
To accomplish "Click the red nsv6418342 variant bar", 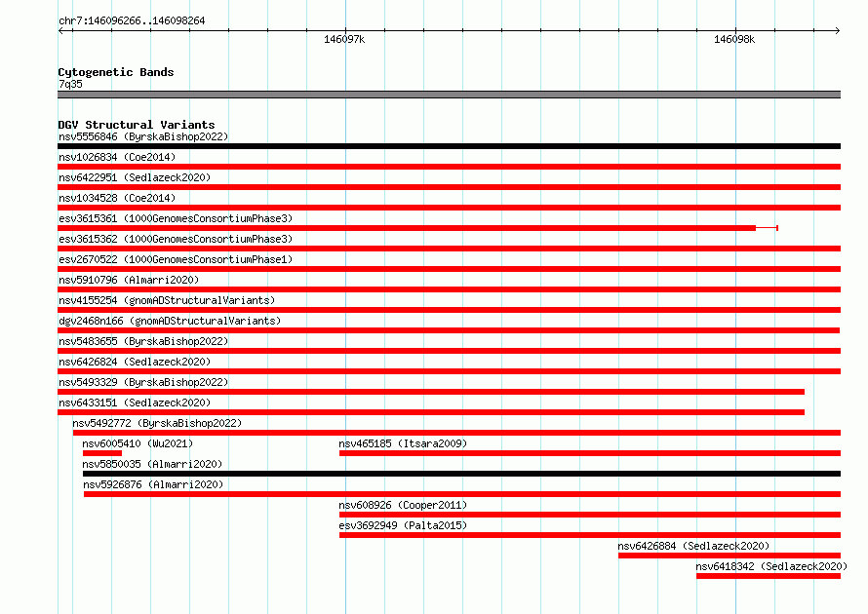I will click(769, 576).
